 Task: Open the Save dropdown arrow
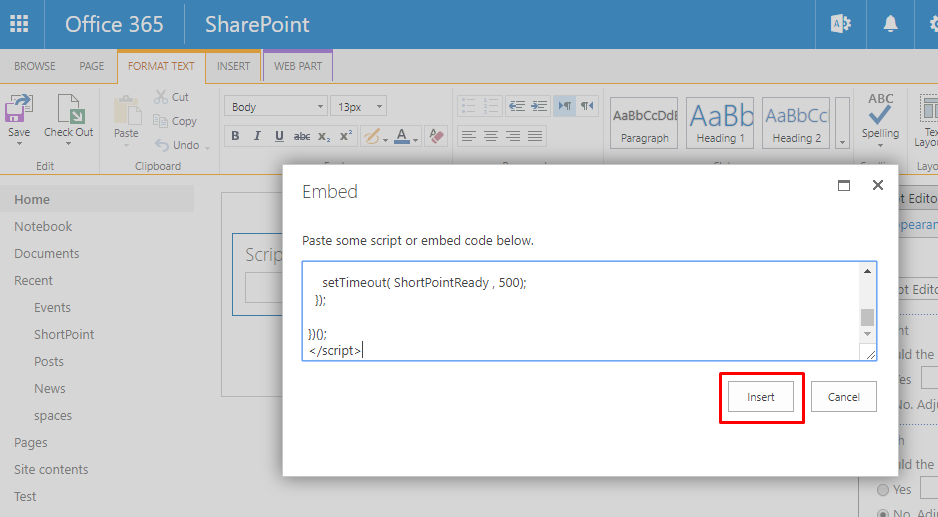pyautogui.click(x=19, y=144)
